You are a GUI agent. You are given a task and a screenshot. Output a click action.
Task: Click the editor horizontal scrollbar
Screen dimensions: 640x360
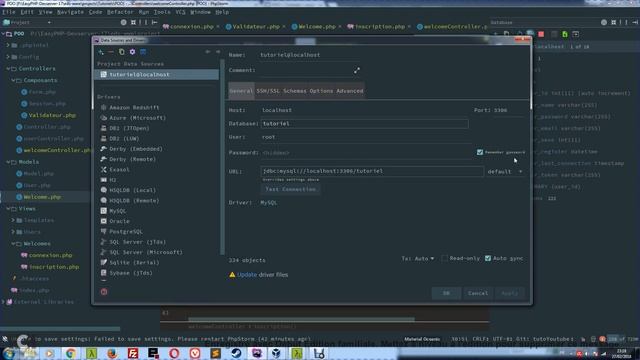click(301, 320)
